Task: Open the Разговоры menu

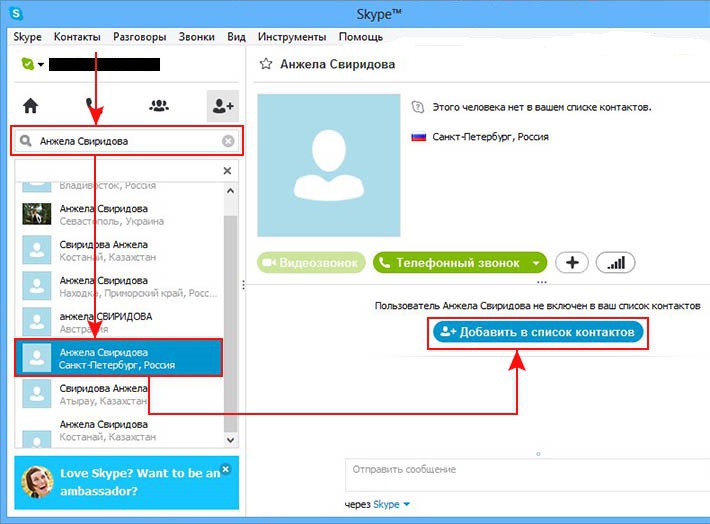Action: [x=139, y=37]
